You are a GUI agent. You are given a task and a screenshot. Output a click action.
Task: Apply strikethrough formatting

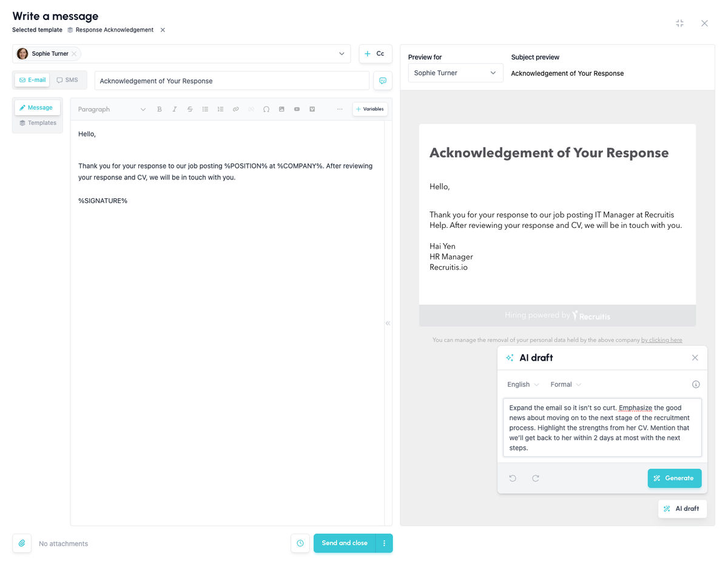190,109
